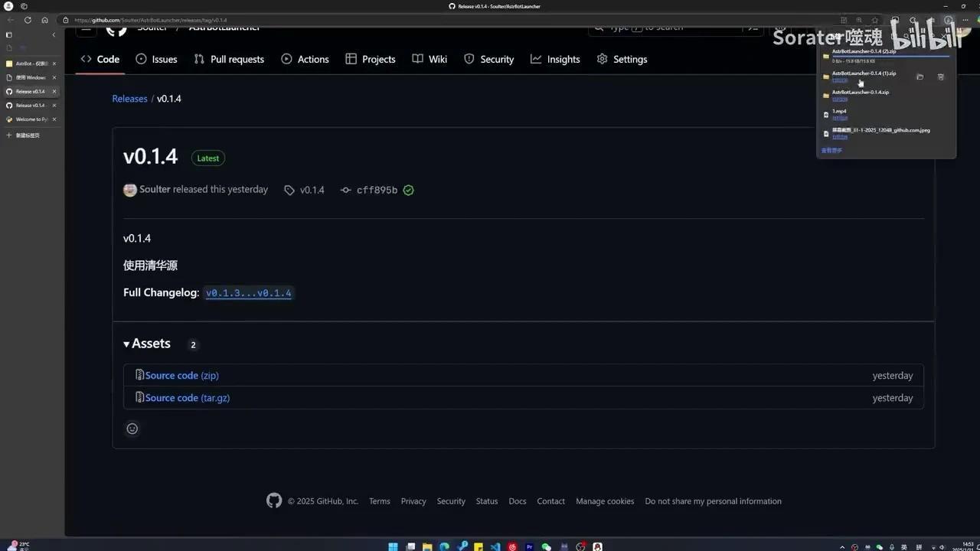Download Source code (tar.gz)
This screenshot has height=551, width=980.
(x=188, y=398)
